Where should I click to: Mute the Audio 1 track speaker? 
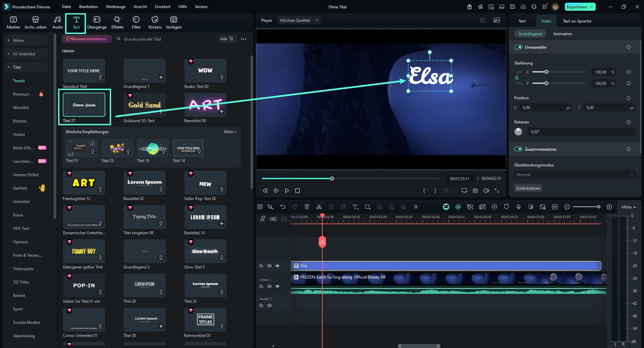(269, 305)
